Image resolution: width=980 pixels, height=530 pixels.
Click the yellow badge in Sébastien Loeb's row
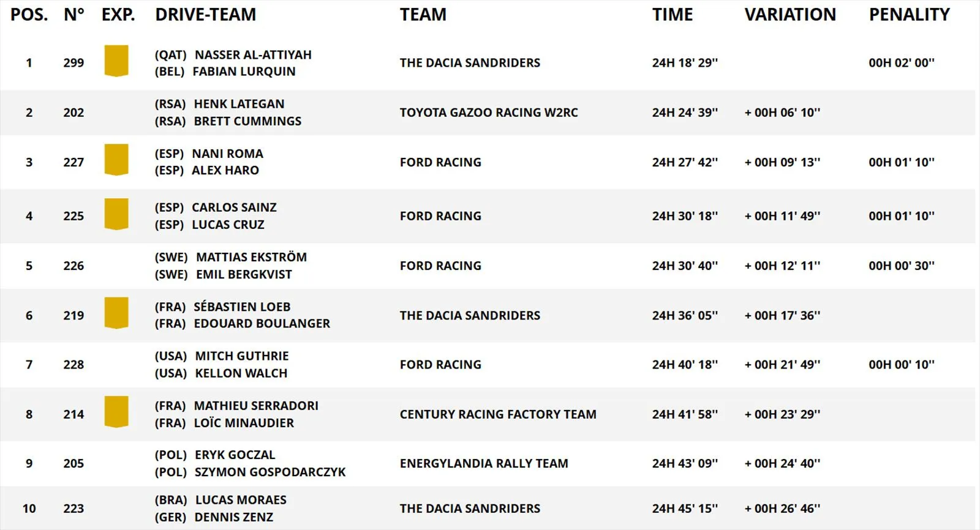tap(116, 313)
